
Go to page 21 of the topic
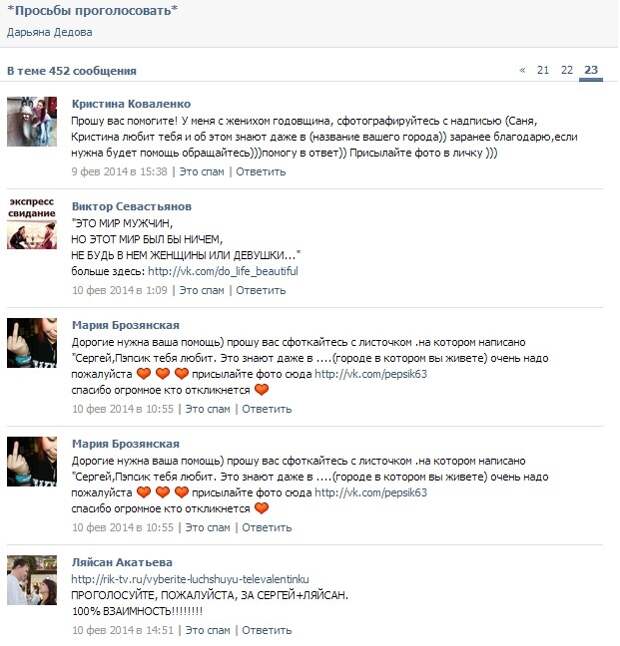pyautogui.click(x=543, y=70)
